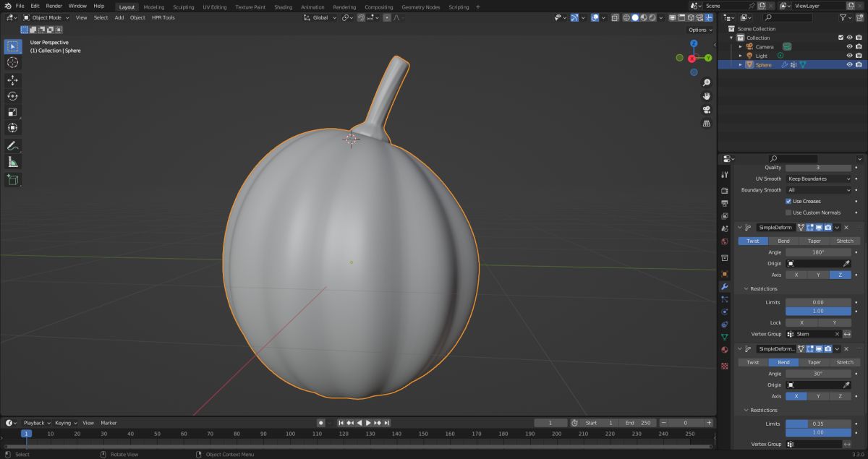Hide the Light in outliner
This screenshot has height=459, width=868.
click(849, 56)
